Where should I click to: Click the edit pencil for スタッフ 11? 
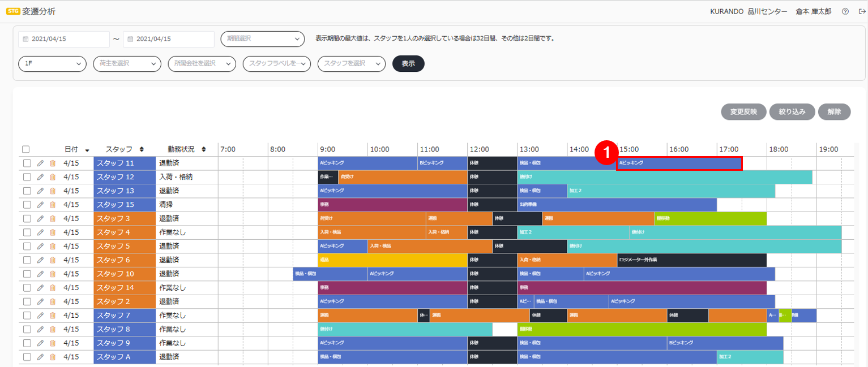[x=40, y=163]
